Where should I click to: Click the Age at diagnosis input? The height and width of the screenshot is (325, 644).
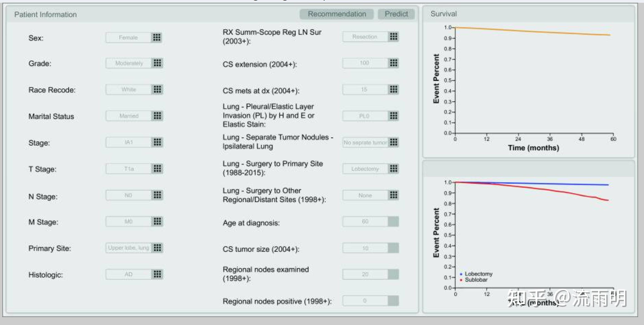click(365, 222)
